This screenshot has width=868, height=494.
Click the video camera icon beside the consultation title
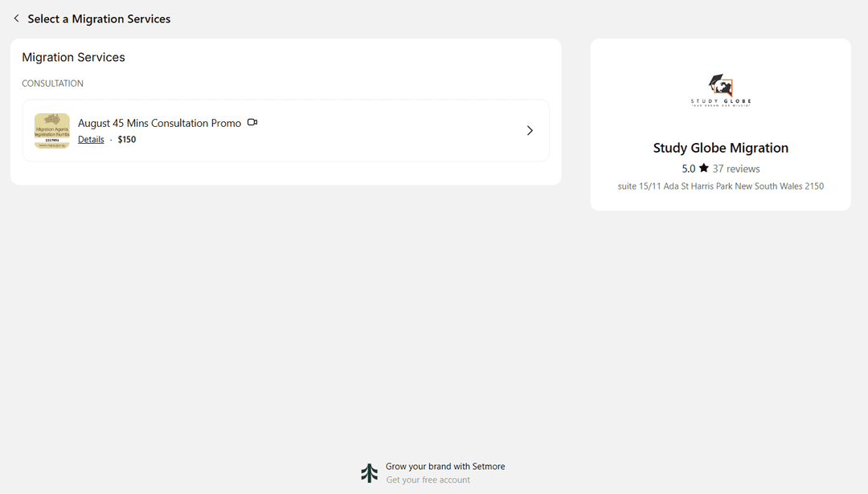click(252, 123)
